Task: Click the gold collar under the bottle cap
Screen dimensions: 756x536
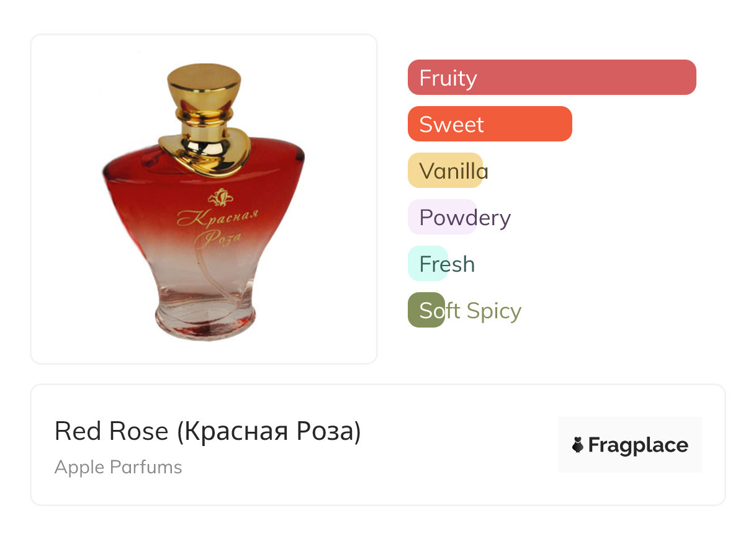Action: coord(204,117)
